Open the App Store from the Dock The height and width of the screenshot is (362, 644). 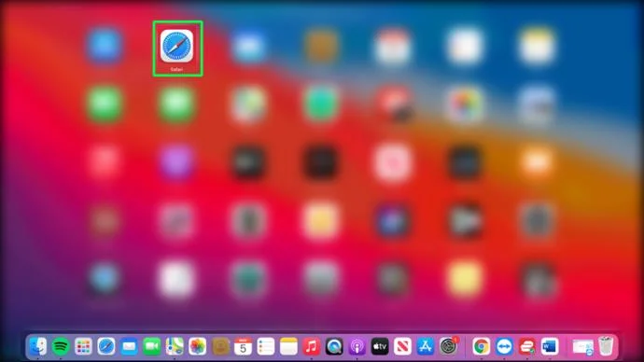pos(426,347)
